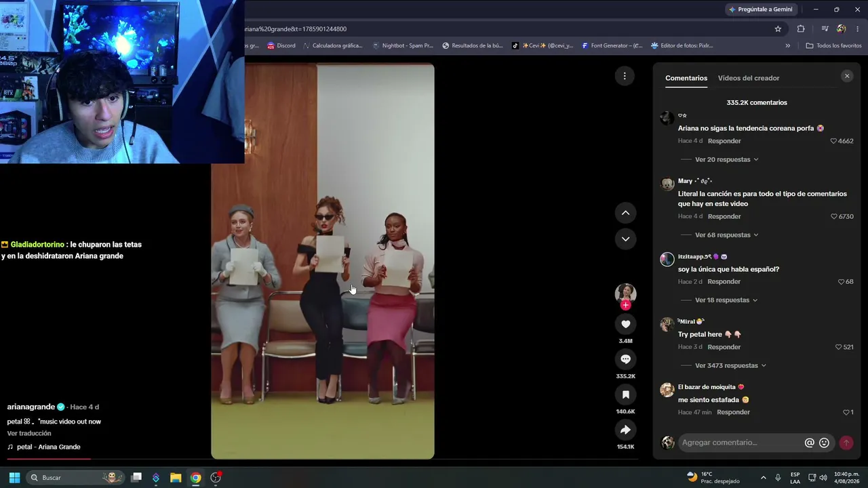Open the 'Editor de fotos: Pixlr' bookmark
The image size is (868, 488).
click(x=682, y=45)
